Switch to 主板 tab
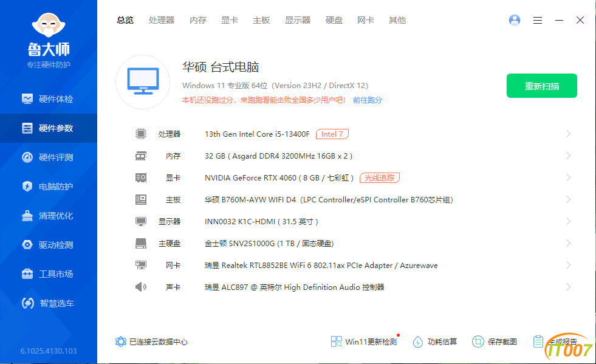The image size is (596, 364). coord(261,20)
